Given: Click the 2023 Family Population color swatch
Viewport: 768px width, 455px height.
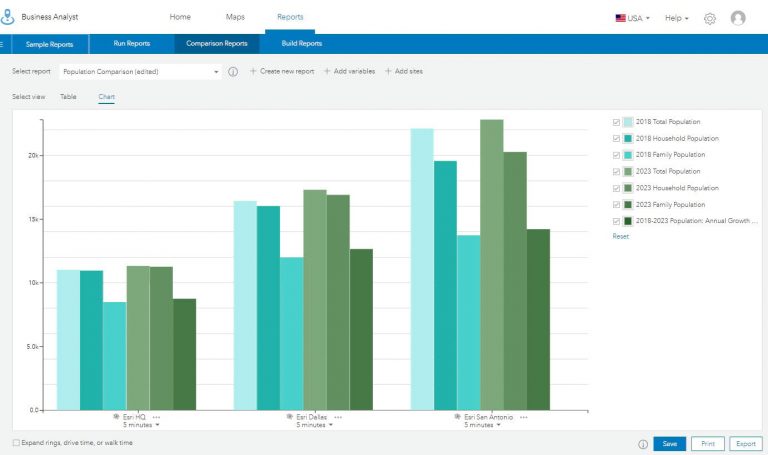Looking at the screenshot, I should (628, 205).
